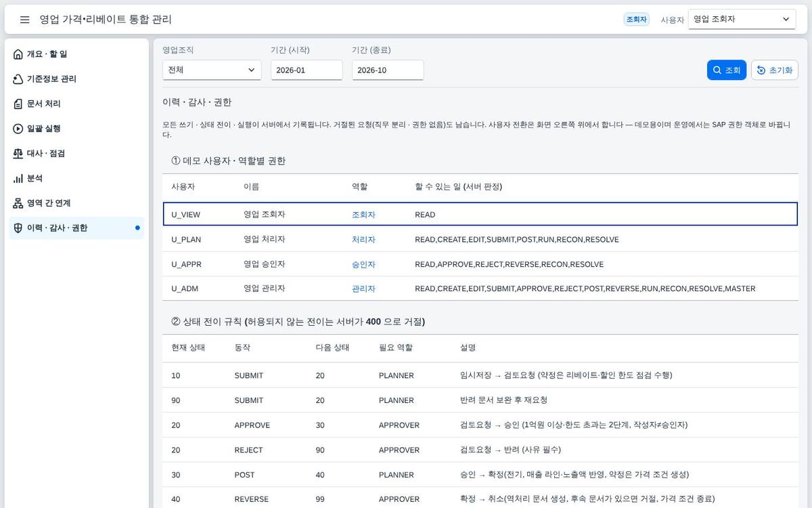Click the bar chart icon for 분석
This screenshot has height=508, width=812.
click(x=18, y=178)
